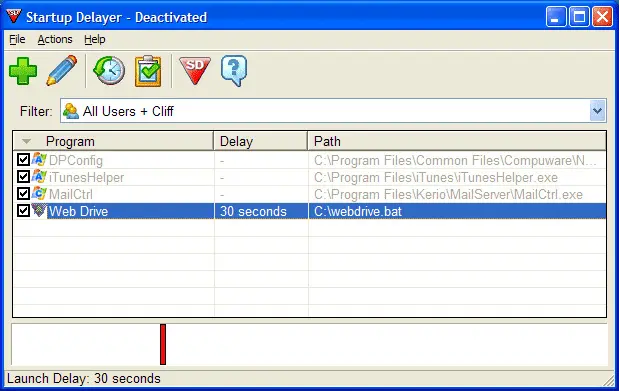619x391 pixels.
Task: Sort by the Path column header
Action: pos(457,141)
